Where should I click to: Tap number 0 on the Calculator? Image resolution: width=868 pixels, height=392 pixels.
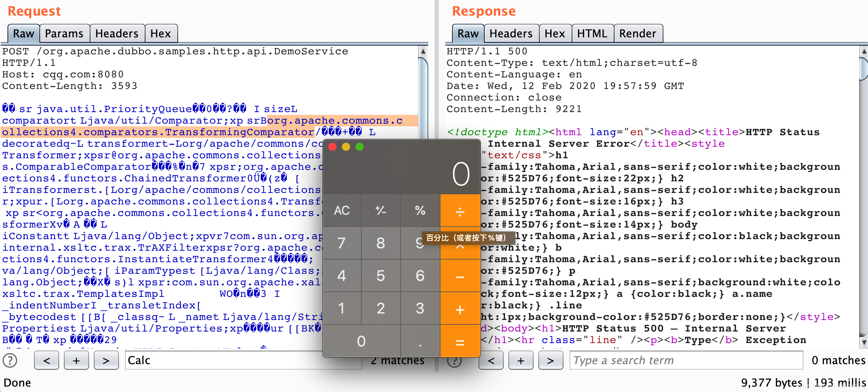click(x=362, y=341)
